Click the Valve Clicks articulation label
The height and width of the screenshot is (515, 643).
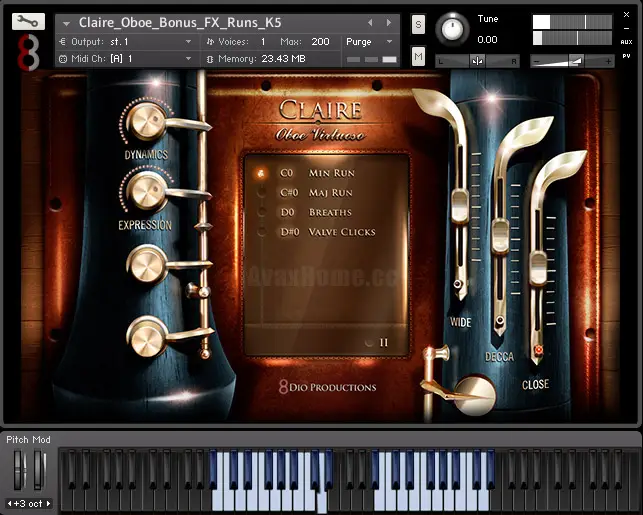(x=342, y=232)
